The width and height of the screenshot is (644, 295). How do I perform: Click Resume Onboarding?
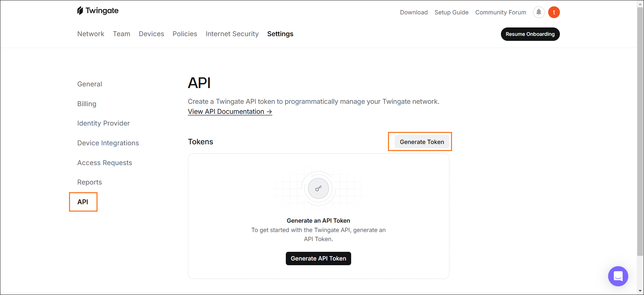click(x=530, y=34)
